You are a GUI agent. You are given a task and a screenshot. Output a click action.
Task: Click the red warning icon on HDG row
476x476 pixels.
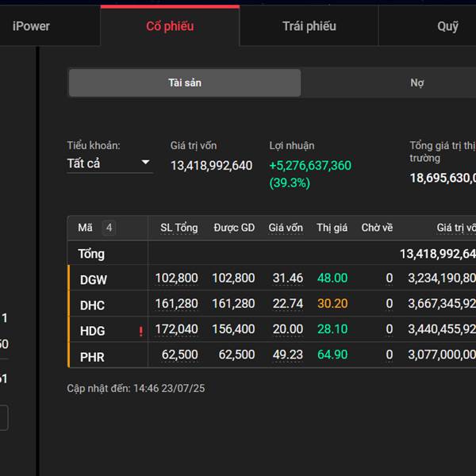[141, 331]
